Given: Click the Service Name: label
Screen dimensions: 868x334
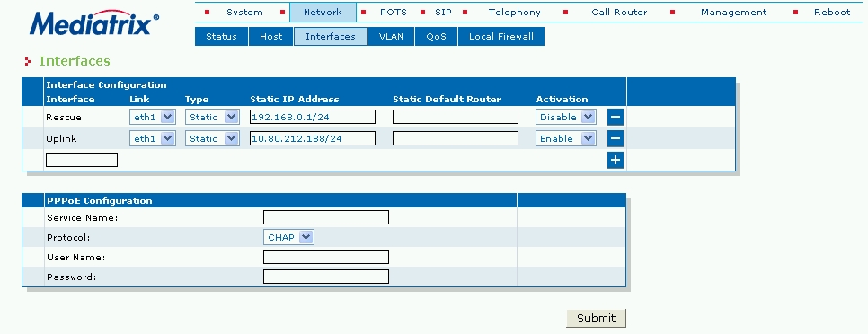Looking at the screenshot, I should [x=83, y=218].
